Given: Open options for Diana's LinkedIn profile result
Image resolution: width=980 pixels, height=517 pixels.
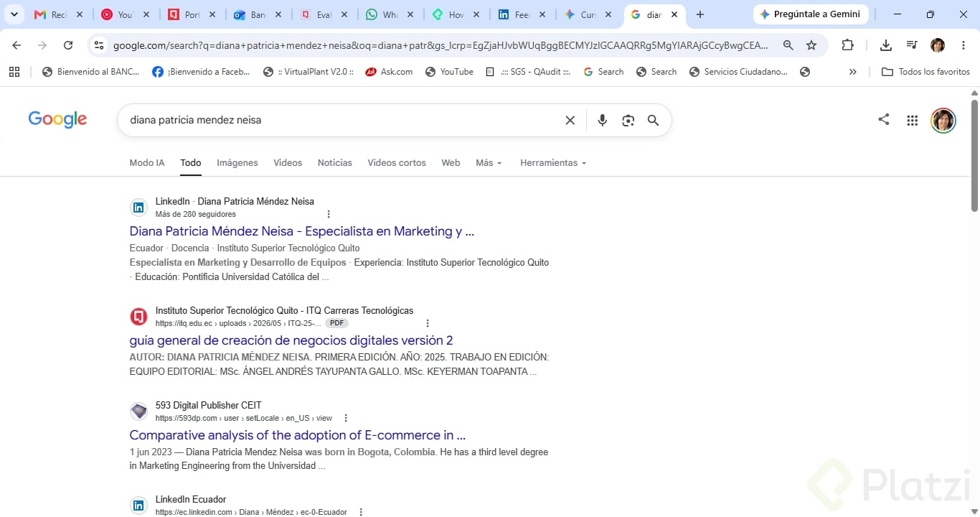Looking at the screenshot, I should 329,214.
